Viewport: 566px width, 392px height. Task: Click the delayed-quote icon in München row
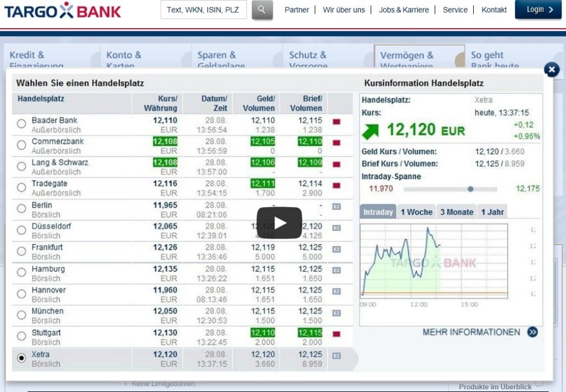(x=337, y=313)
